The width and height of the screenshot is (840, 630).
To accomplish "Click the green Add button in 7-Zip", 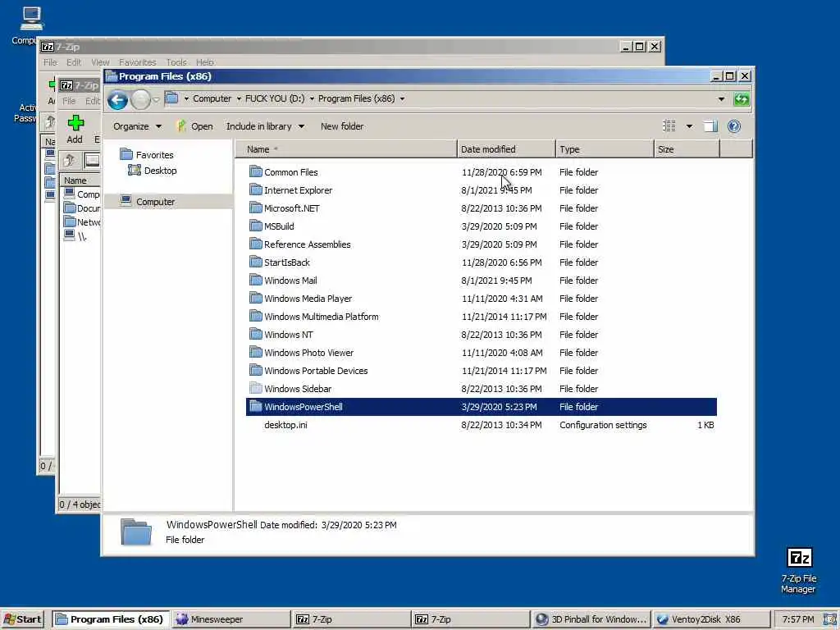I will (75, 129).
